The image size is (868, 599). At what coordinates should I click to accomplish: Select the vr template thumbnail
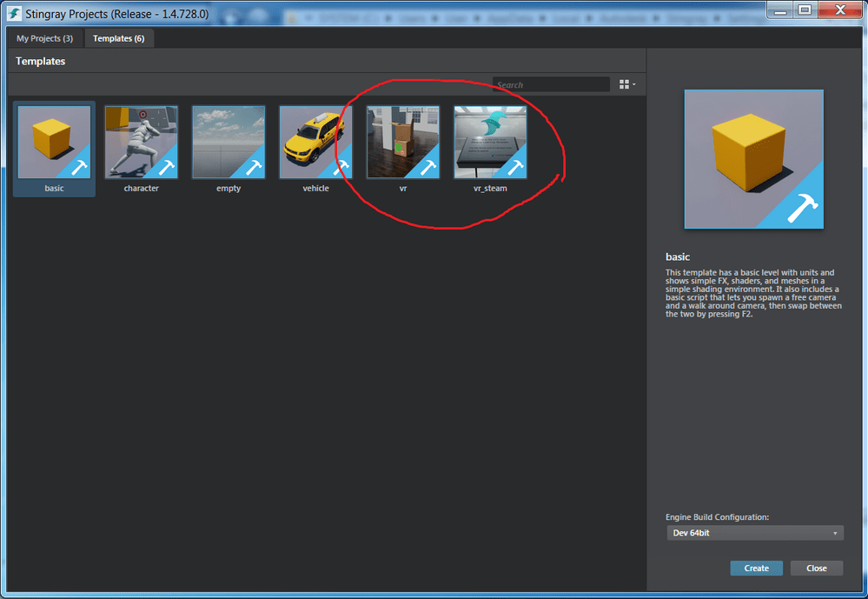[x=403, y=143]
